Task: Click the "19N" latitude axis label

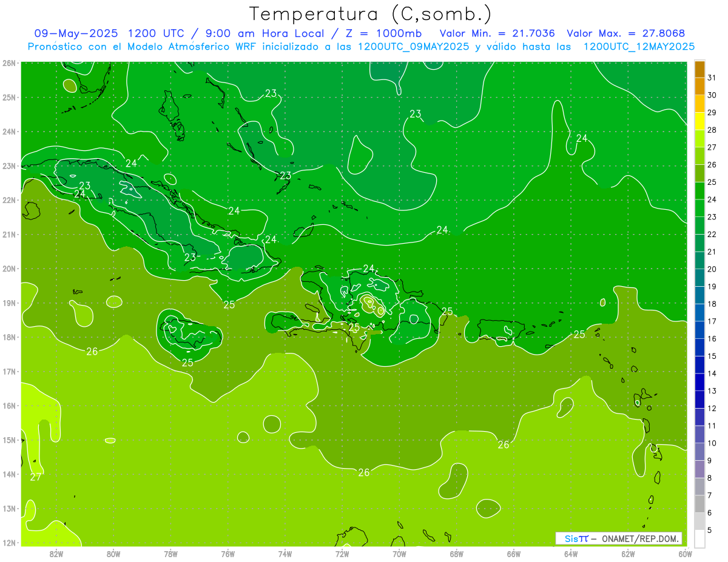Action: pyautogui.click(x=9, y=303)
